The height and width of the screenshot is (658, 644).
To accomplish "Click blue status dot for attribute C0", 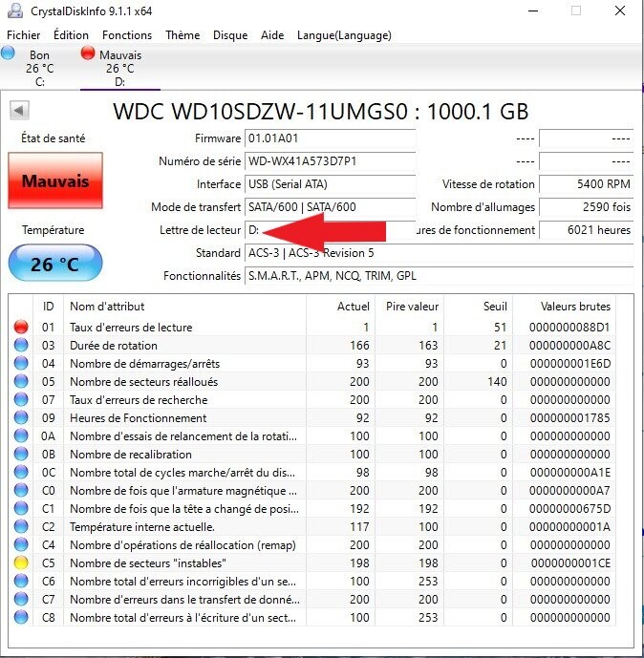I will [x=21, y=490].
